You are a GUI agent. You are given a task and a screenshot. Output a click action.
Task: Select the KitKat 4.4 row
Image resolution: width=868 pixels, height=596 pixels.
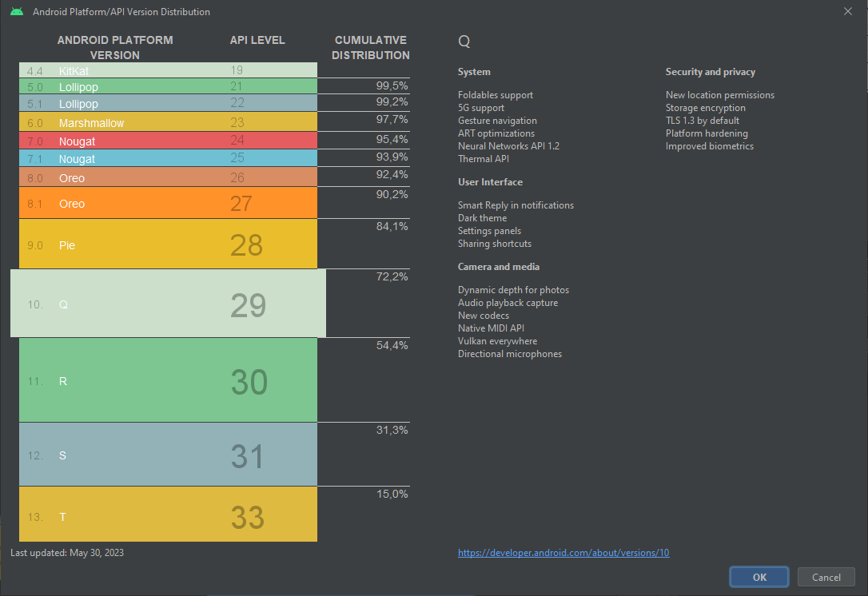coord(168,70)
